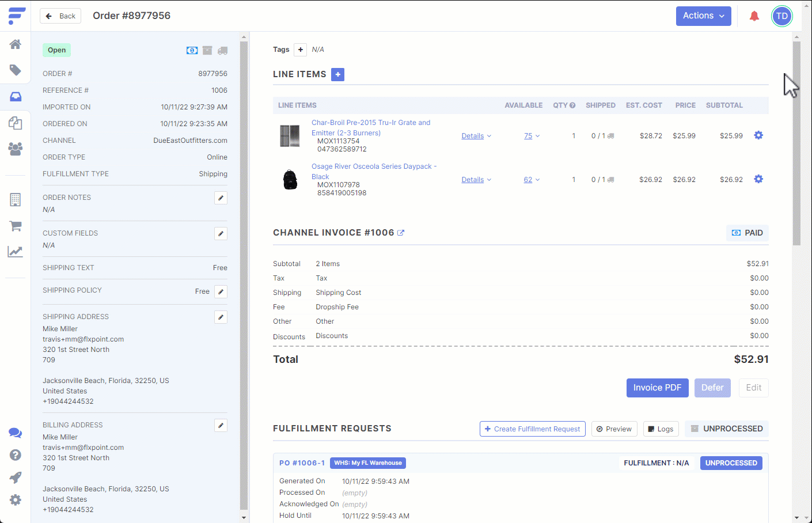Screen dimensions: 812x523
Task: Open the settings gear in sidebar
Action: point(16,500)
